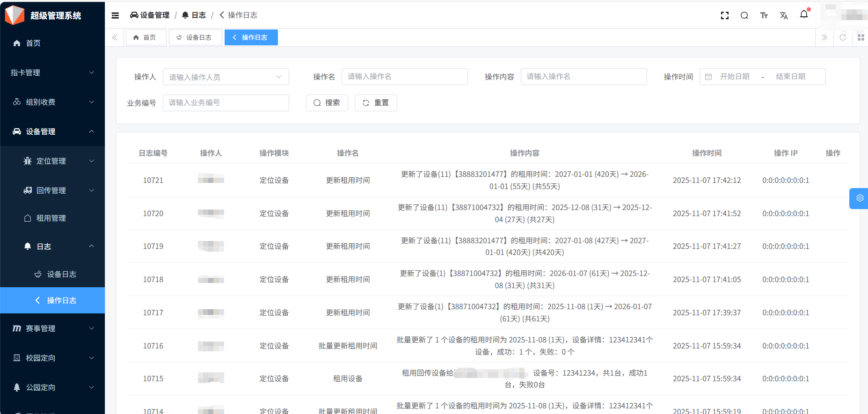Open the tab grid menu icon
868x414 pixels.
tap(861, 37)
